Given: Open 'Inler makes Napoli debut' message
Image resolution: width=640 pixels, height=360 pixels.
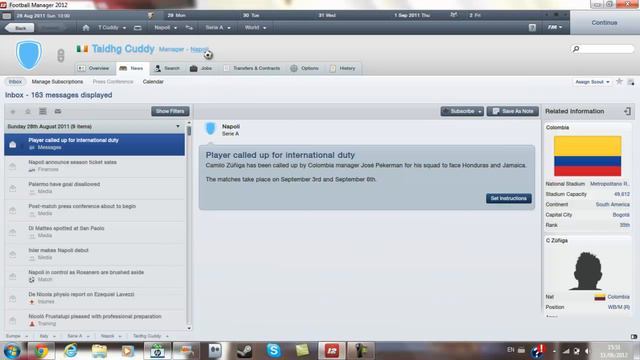Looking at the screenshot, I should point(94,254).
